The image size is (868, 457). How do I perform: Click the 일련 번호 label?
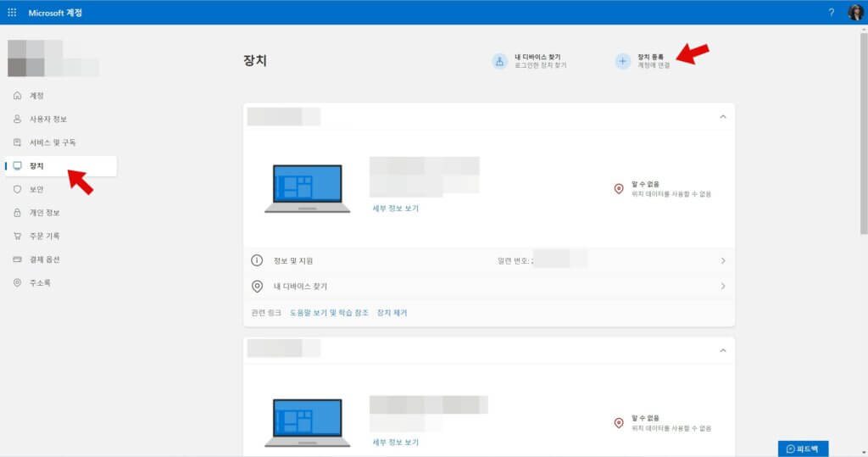[513, 260]
